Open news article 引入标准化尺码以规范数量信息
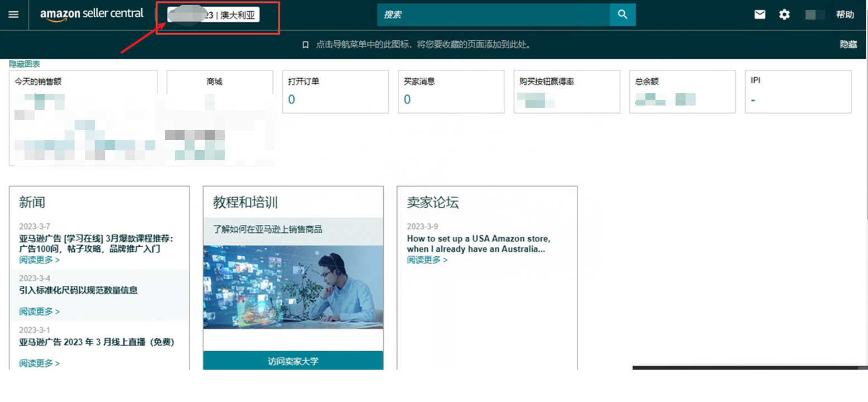 tap(78, 290)
